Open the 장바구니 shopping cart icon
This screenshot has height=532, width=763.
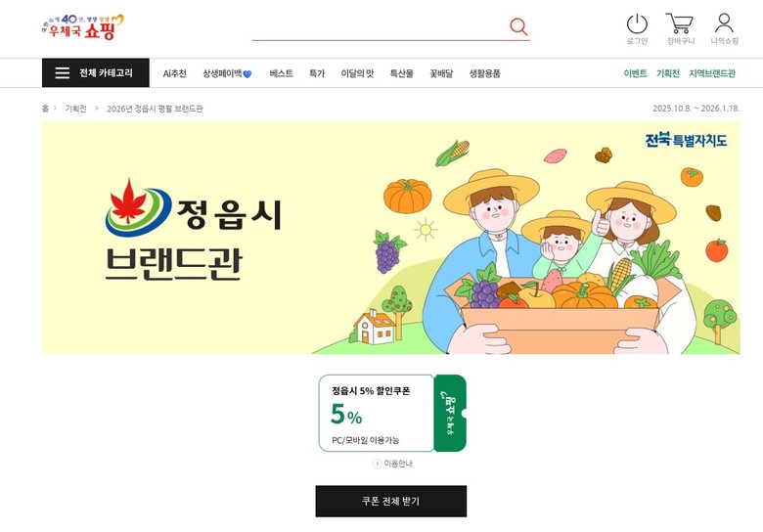[x=680, y=23]
